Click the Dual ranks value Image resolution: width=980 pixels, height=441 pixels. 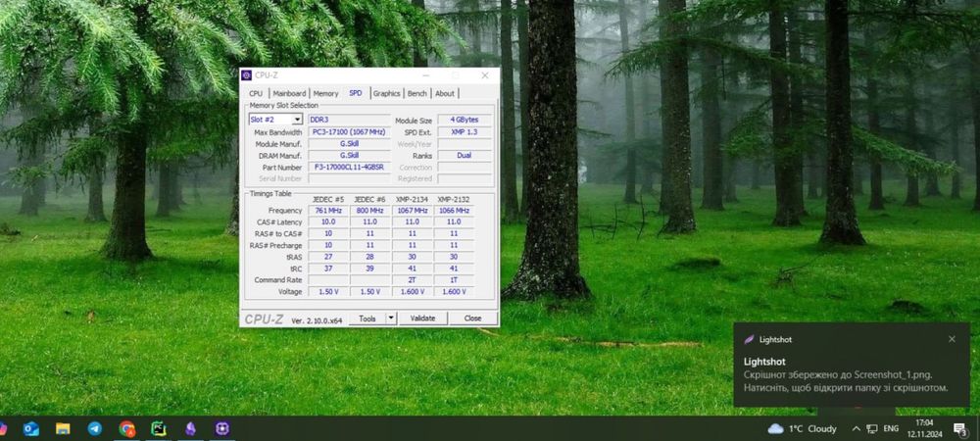click(465, 156)
